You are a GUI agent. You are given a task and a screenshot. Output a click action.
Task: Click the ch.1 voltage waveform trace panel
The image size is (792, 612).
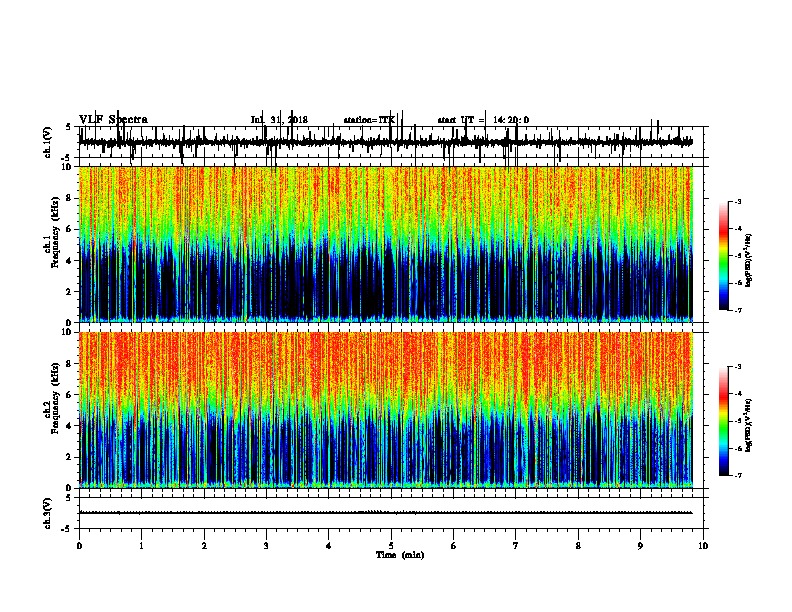click(x=391, y=142)
